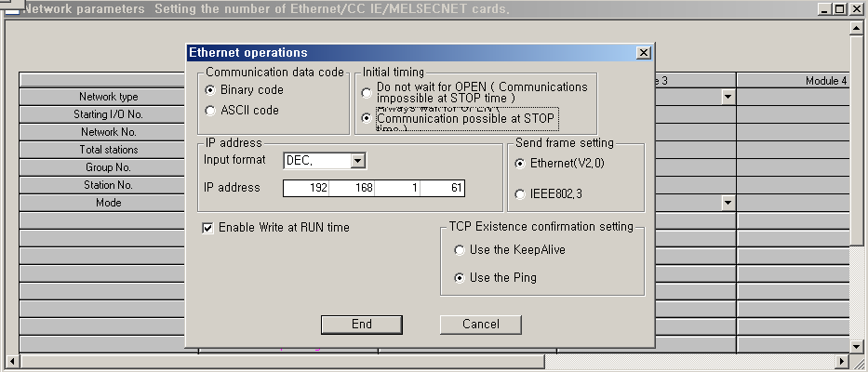Click horizontal scrollbar right arrow

[x=843, y=361]
